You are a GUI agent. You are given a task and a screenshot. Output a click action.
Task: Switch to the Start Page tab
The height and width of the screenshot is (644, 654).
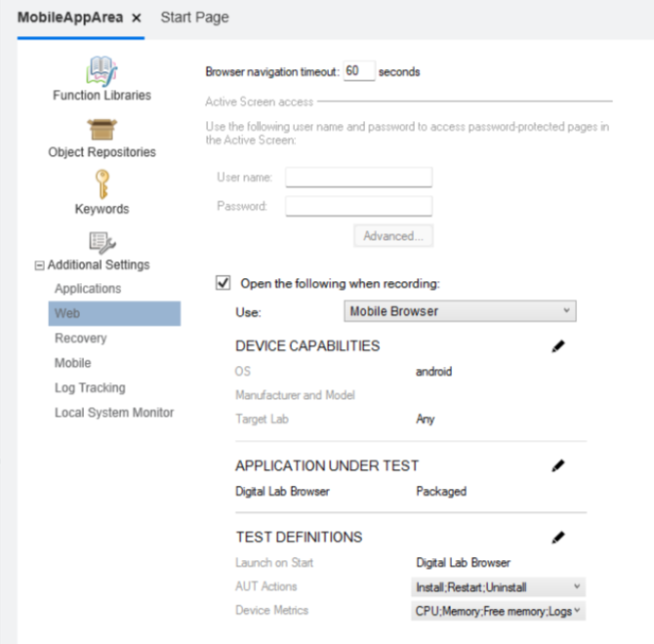pos(194,18)
